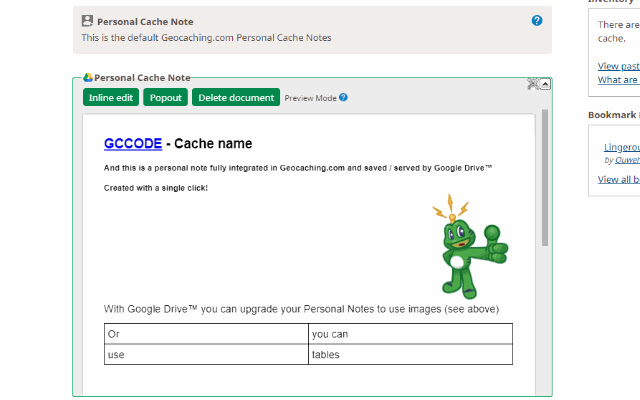Click the Inline edit button
Screen dimensions: 640x400
[x=111, y=98]
